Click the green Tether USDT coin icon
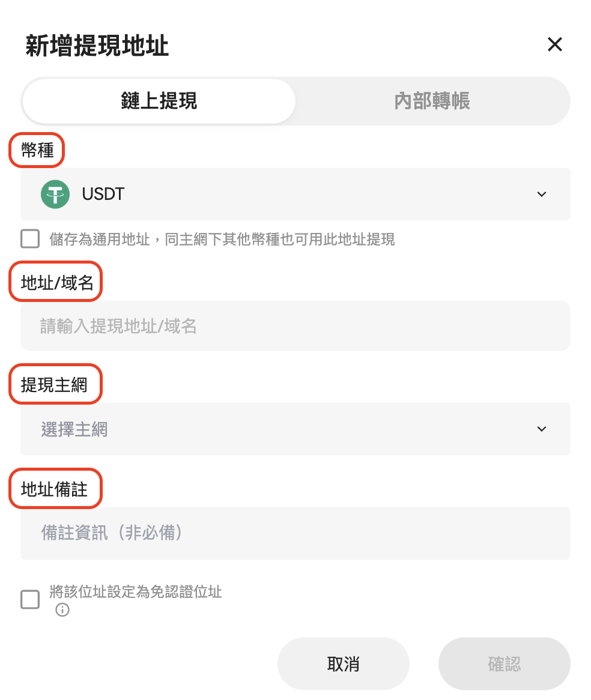The image size is (591, 700). (55, 194)
